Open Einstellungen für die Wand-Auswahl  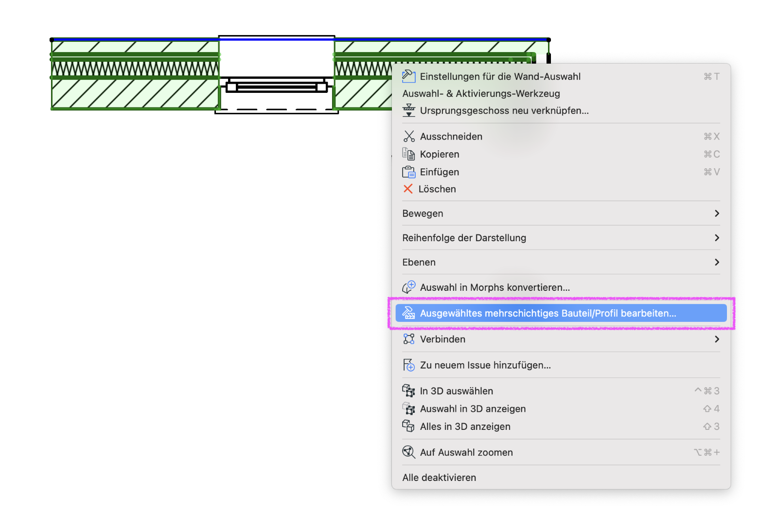point(561,76)
